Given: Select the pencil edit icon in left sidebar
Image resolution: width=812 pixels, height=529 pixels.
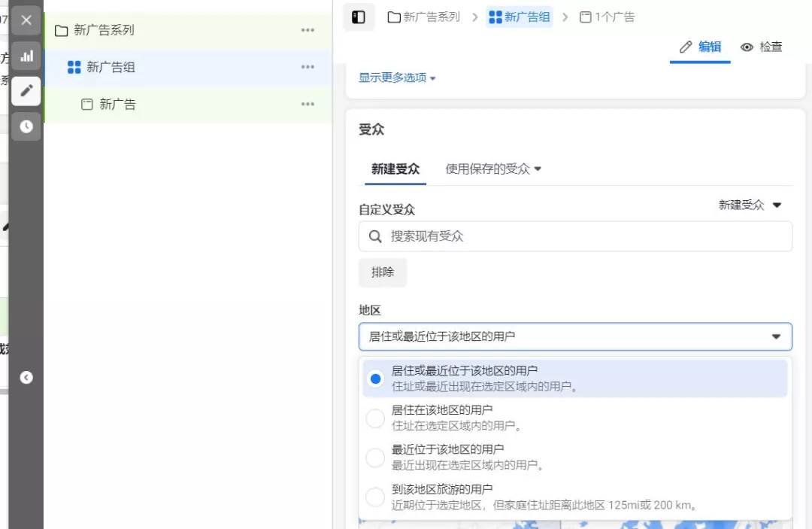Looking at the screenshot, I should tap(26, 91).
